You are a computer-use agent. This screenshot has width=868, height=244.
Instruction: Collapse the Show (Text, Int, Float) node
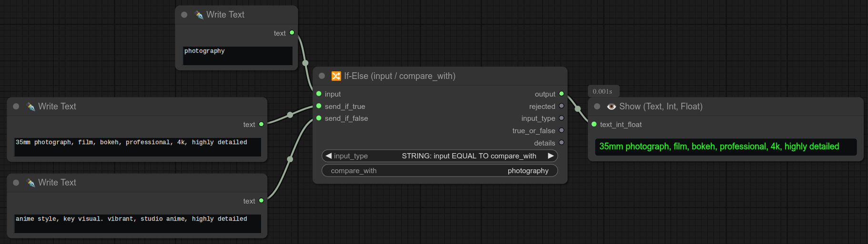[x=597, y=107]
